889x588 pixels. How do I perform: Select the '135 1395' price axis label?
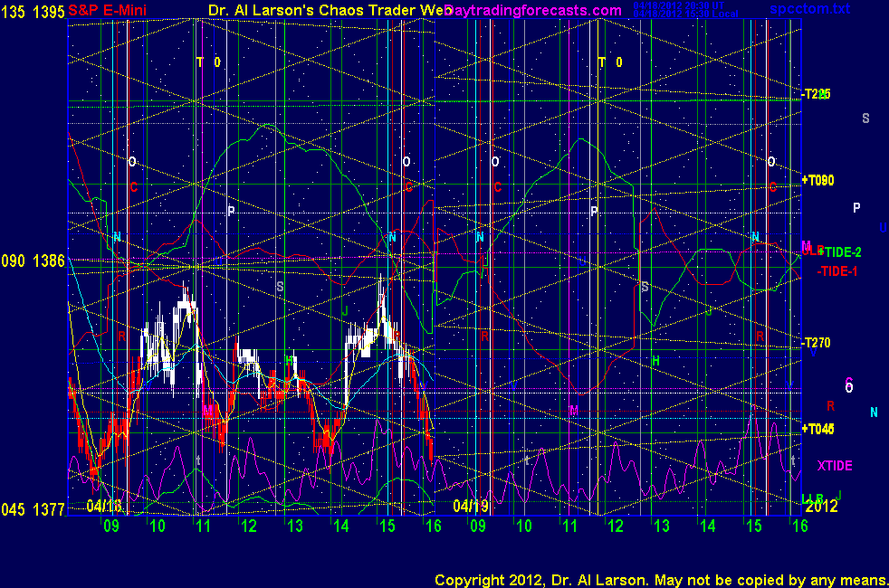click(x=33, y=12)
